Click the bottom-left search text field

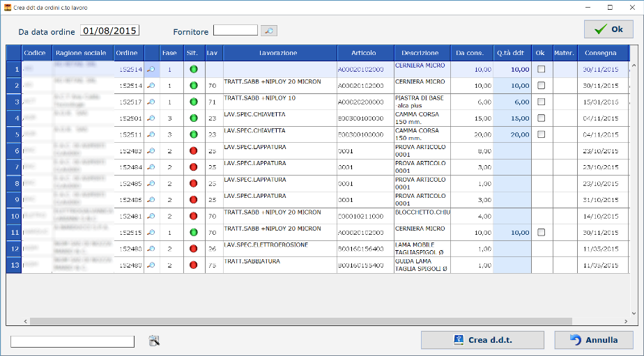72,341
